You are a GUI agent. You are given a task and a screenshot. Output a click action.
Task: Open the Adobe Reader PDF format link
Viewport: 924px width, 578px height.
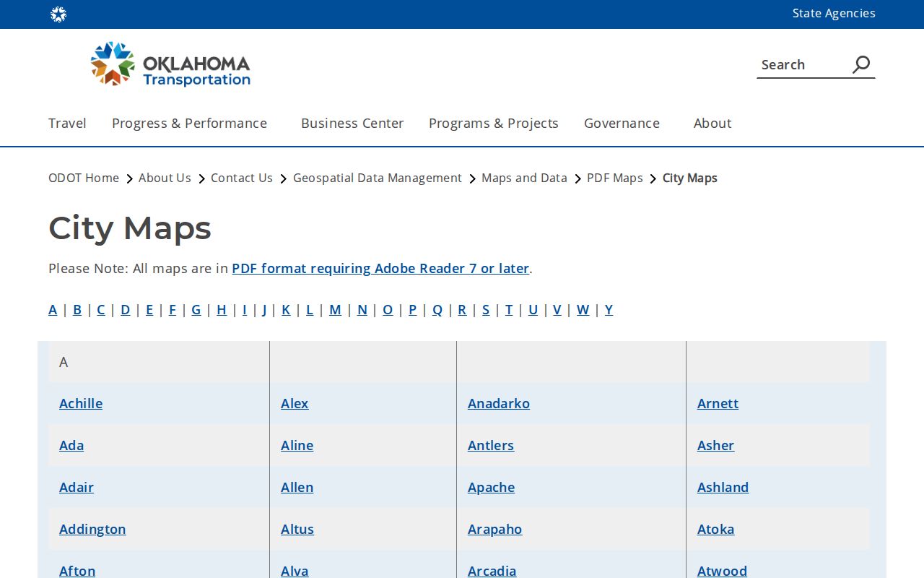[x=380, y=268]
